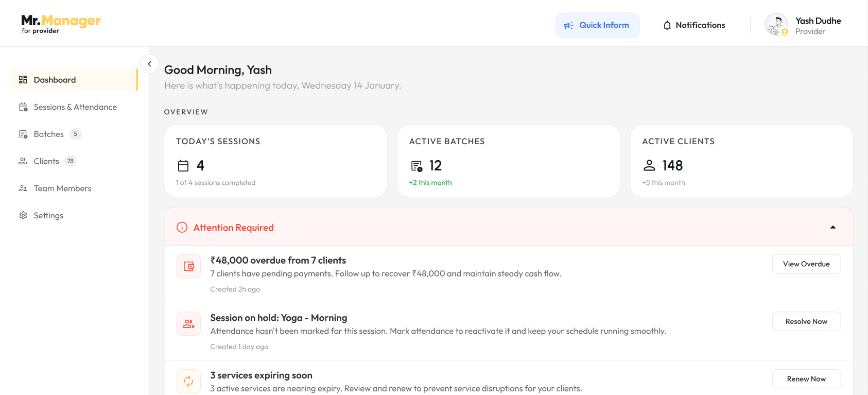This screenshot has height=395, width=868.
Task: Click the Quick Inform button
Action: (x=597, y=25)
